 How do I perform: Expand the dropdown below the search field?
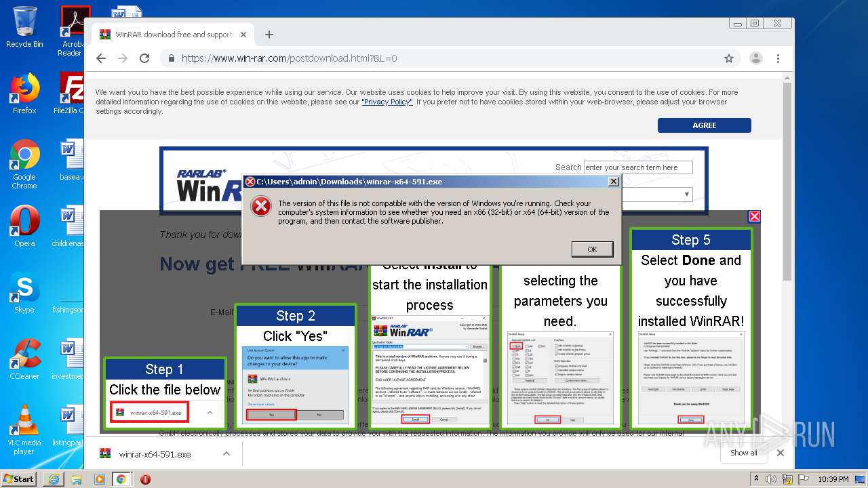point(687,195)
